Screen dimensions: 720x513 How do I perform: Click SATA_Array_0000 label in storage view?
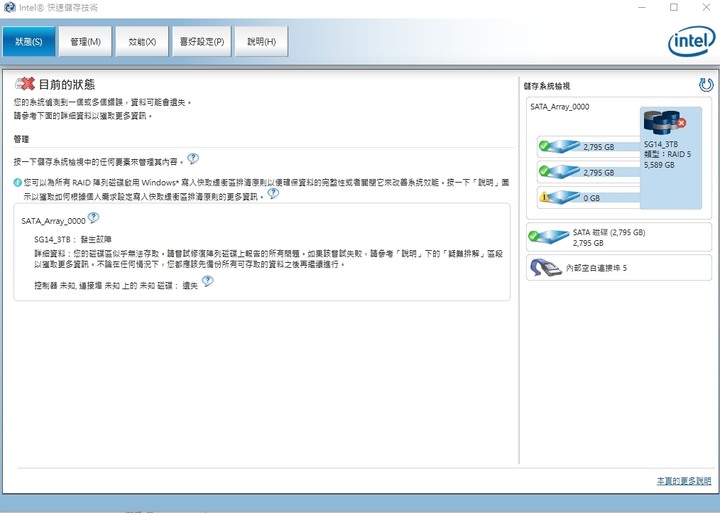(x=560, y=107)
